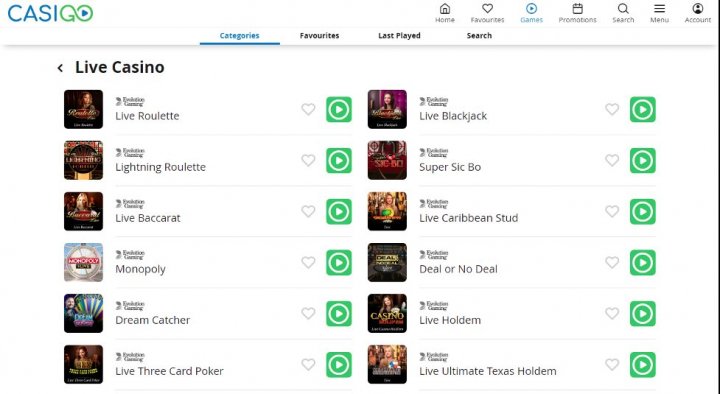Toggle favourite heart for Live Blackjack
The image size is (720, 394).
pyautogui.click(x=612, y=109)
